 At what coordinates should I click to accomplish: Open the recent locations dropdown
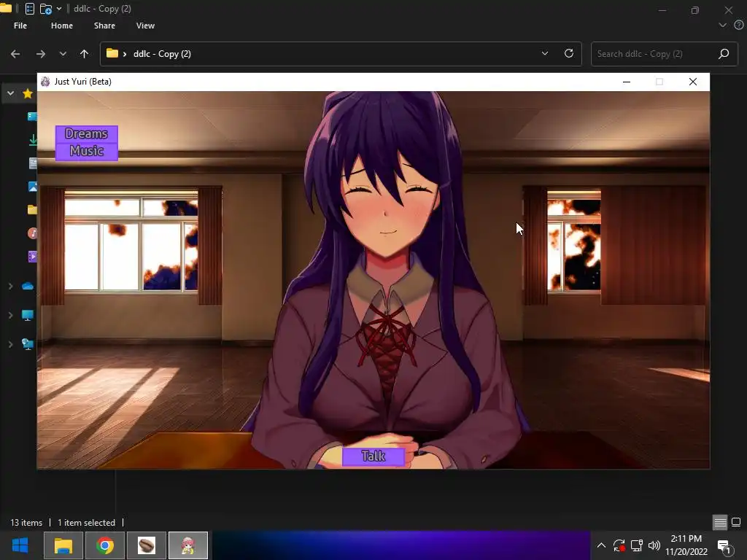pos(63,54)
